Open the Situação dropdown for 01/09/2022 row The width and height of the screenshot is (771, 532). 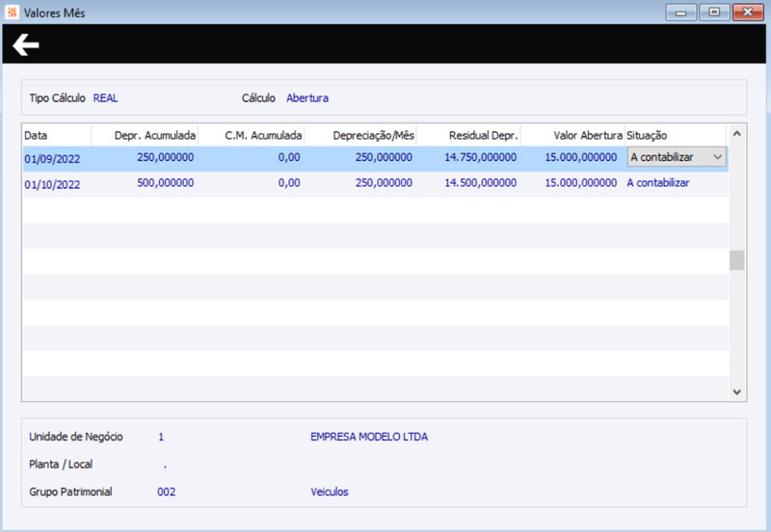click(x=717, y=157)
